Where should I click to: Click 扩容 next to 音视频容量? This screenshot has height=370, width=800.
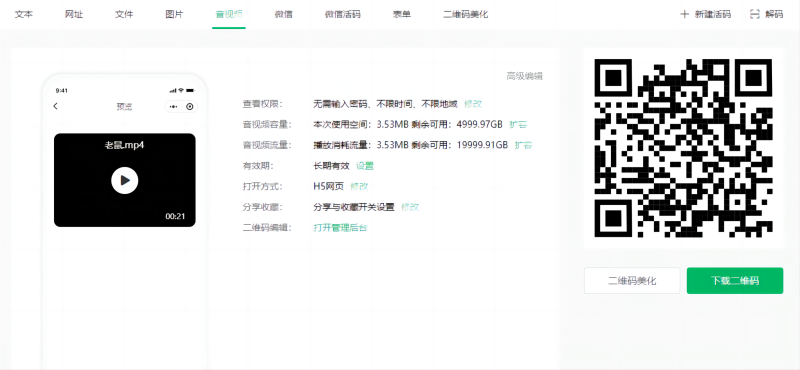pyautogui.click(x=518, y=124)
